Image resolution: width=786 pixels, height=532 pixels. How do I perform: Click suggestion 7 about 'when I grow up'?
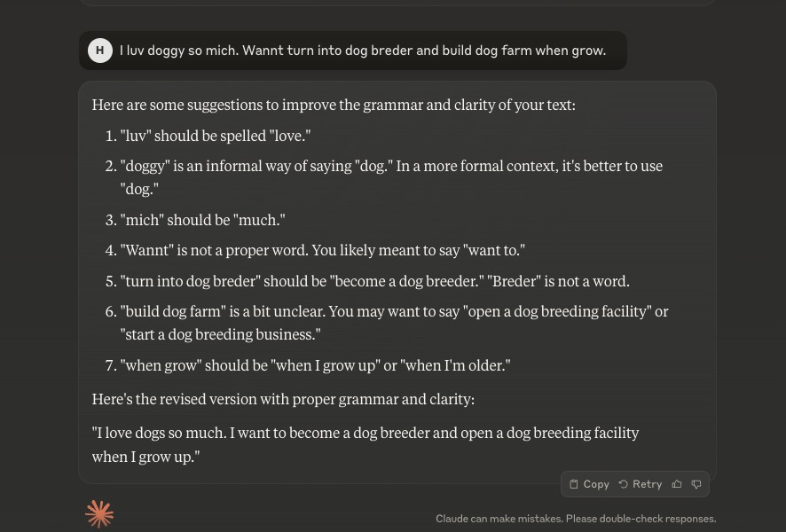coord(315,365)
